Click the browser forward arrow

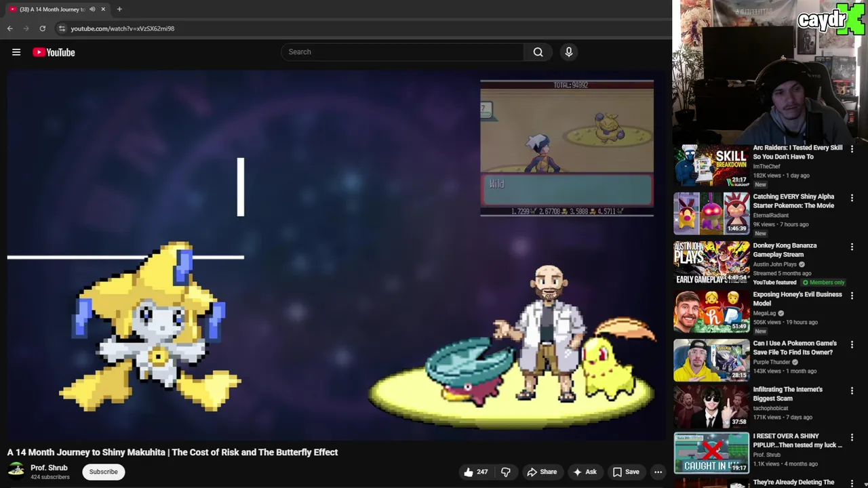(26, 28)
